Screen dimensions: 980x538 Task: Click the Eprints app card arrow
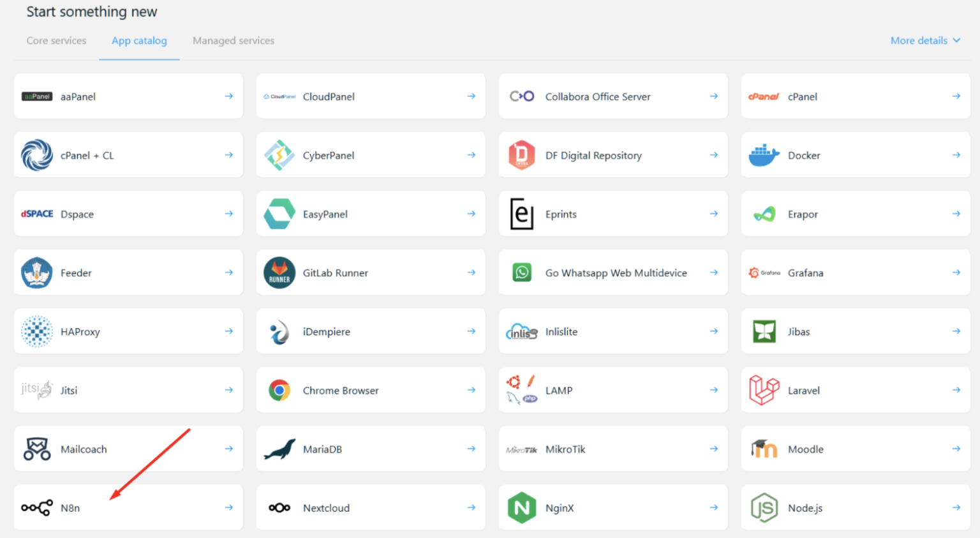(x=713, y=214)
